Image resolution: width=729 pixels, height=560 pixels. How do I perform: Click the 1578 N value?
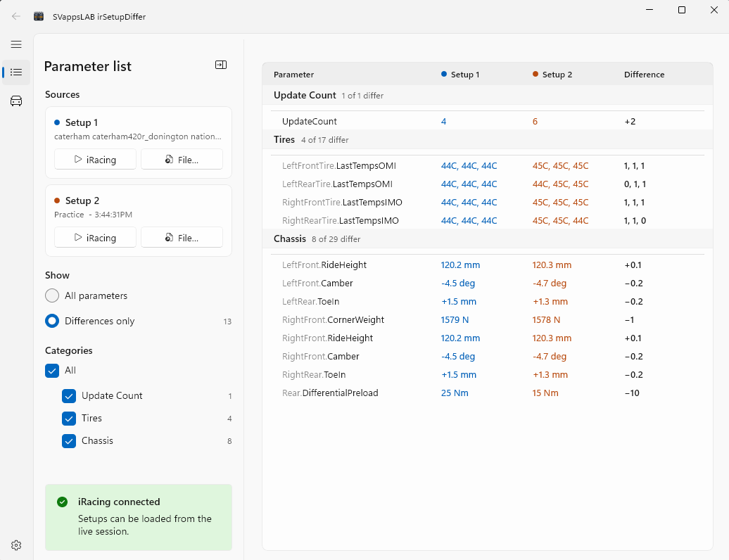[546, 319]
